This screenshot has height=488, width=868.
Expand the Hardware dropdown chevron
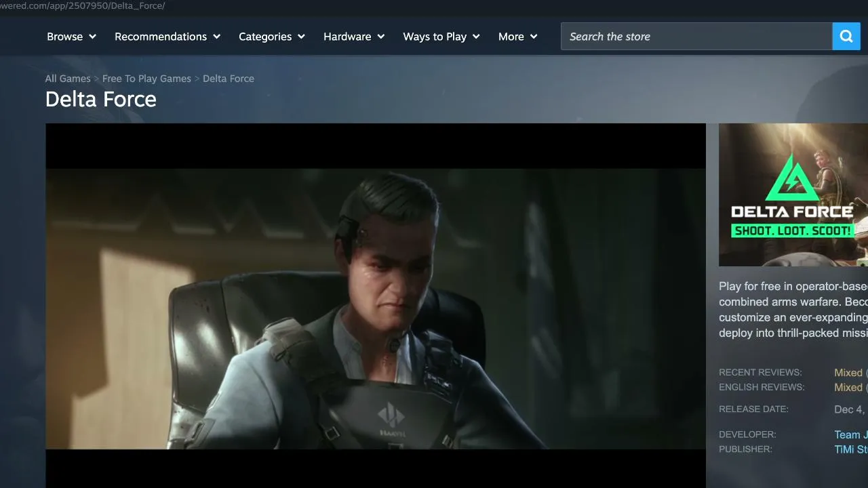[380, 37]
